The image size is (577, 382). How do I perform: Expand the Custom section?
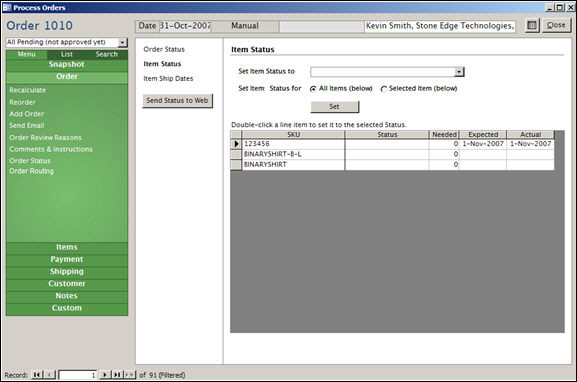point(67,308)
